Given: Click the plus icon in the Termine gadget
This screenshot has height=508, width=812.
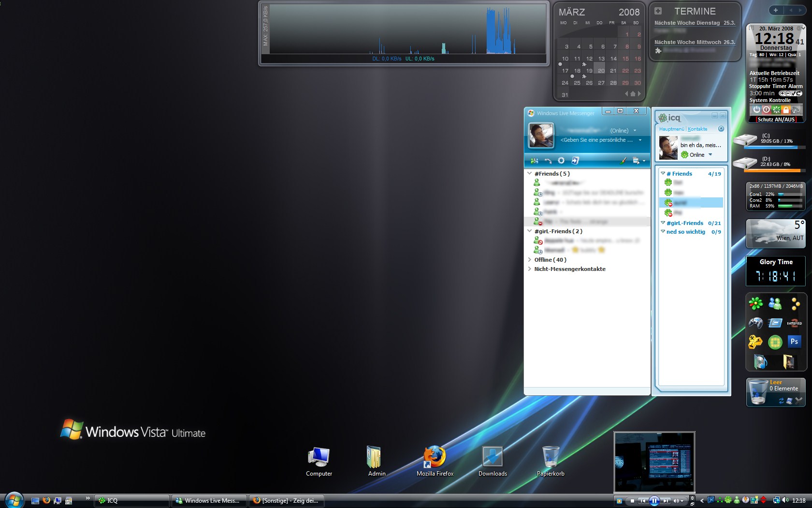Looking at the screenshot, I should [x=658, y=11].
